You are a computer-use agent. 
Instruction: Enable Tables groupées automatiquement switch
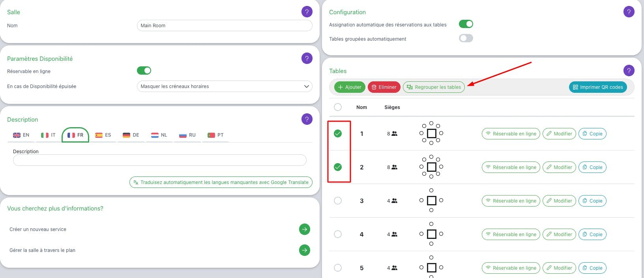[x=466, y=38]
